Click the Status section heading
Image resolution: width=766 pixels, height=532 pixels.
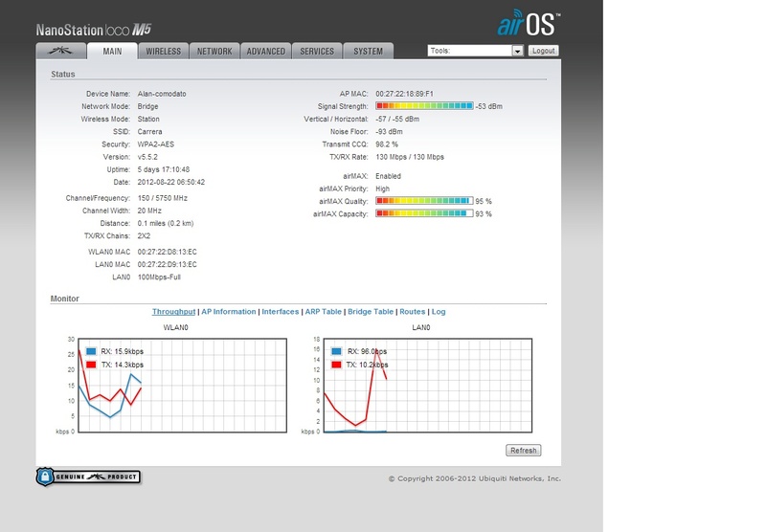click(x=63, y=75)
